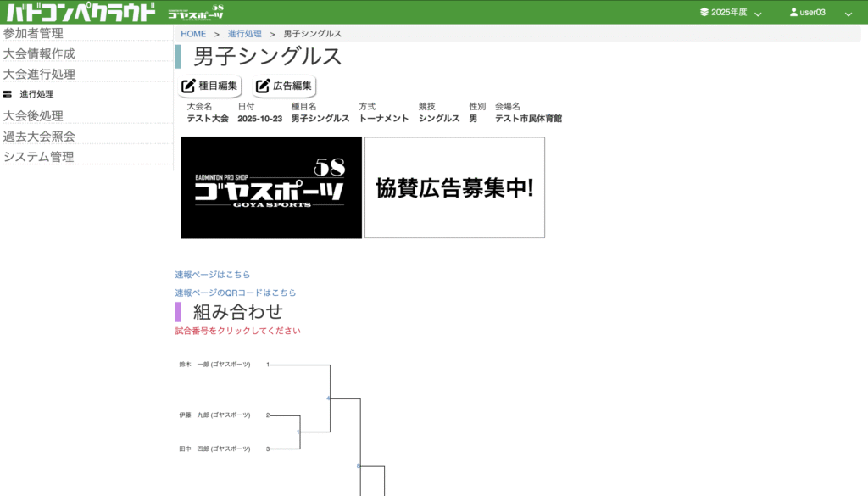This screenshot has width=868, height=496.
Task: Expand the user03 account dropdown arrow
Action: tap(848, 14)
